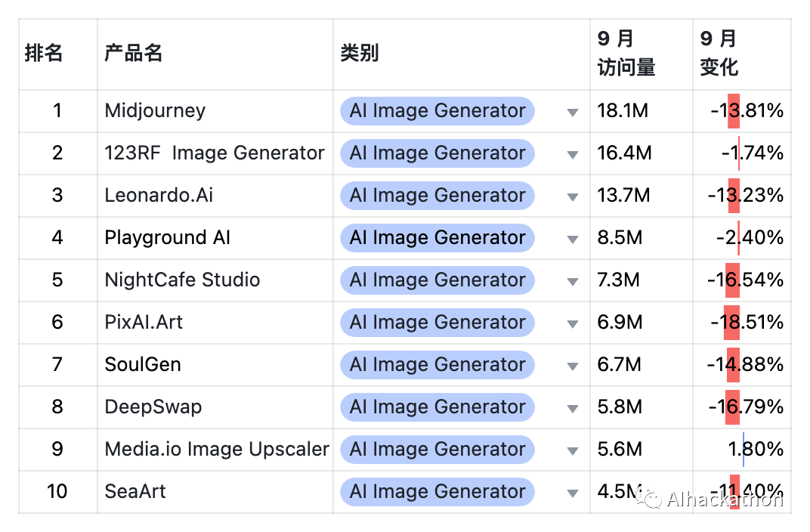Click the 9月访问量 column header
This screenshot has width=810, height=532.
[641, 54]
